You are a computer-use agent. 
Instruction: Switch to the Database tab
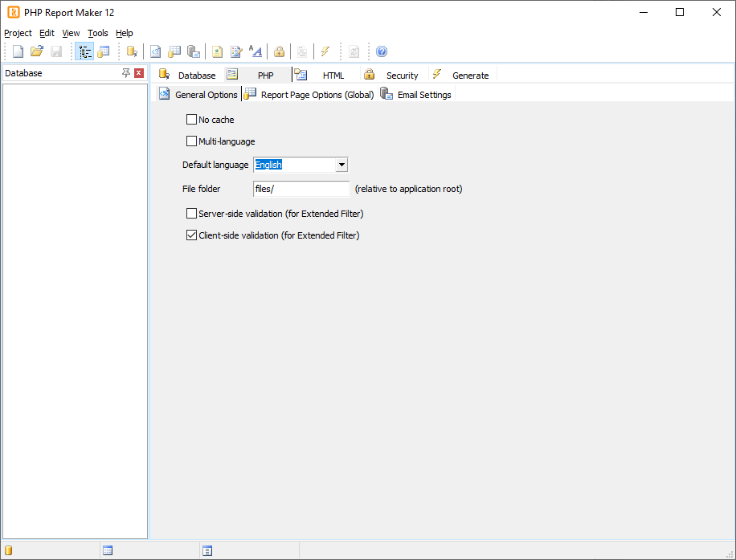click(x=187, y=75)
